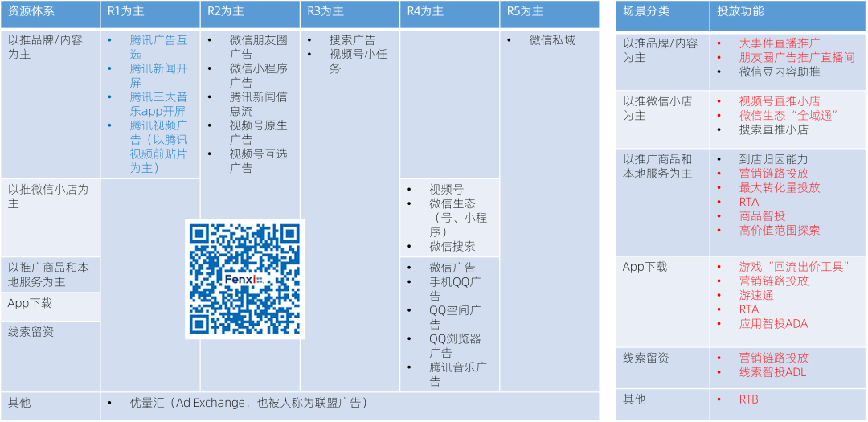This screenshot has height=422, width=868.
Task: Click the red "RTB" entry
Action: coord(748,399)
